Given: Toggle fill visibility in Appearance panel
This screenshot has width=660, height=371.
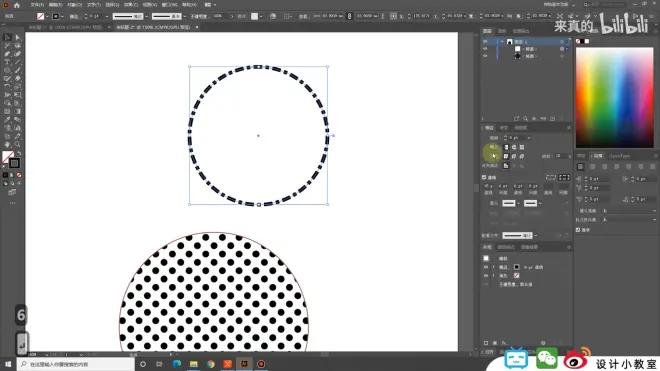Looking at the screenshot, I should [x=486, y=275].
